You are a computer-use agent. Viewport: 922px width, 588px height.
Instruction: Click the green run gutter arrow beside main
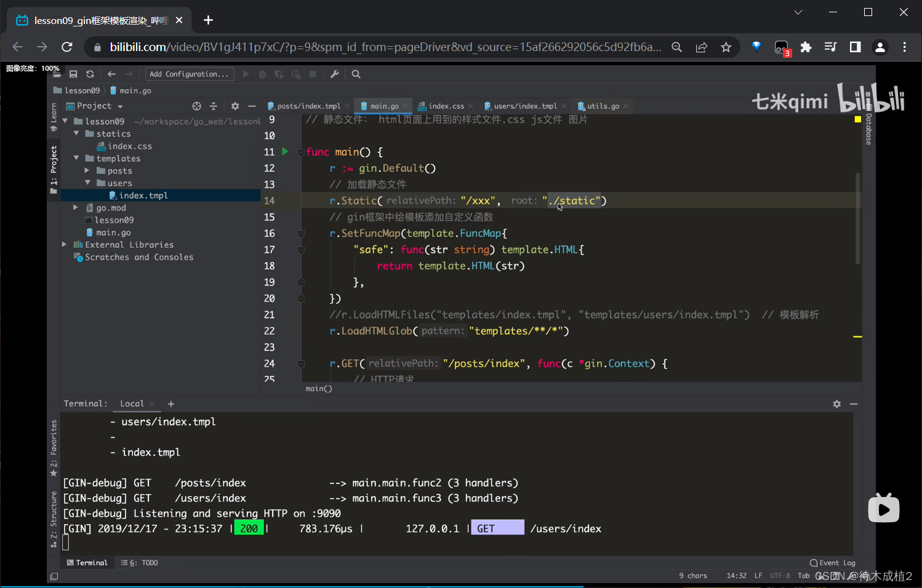coord(285,151)
